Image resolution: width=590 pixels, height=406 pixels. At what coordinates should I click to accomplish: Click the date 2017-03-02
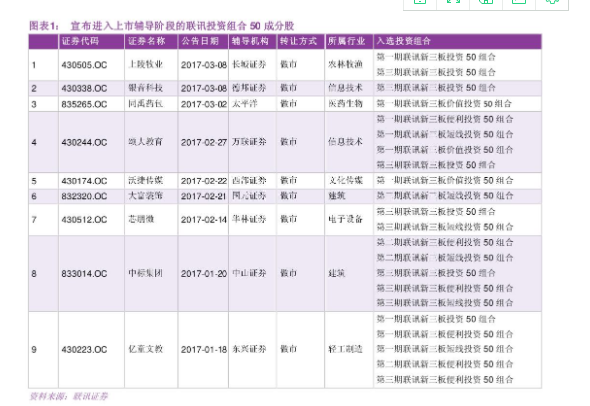click(204, 104)
